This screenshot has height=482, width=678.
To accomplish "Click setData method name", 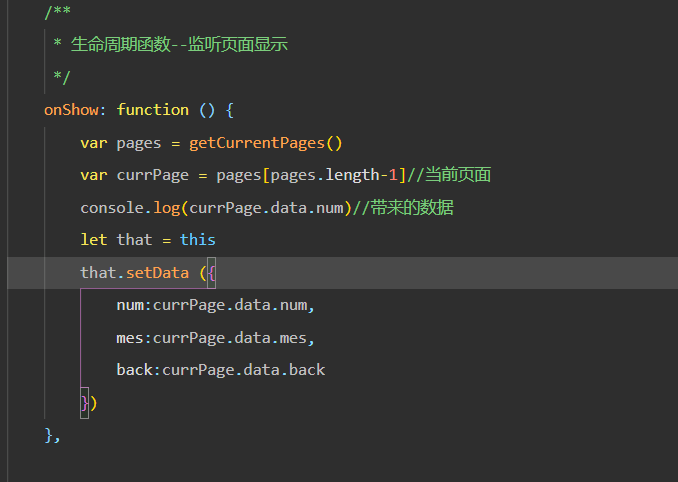I will (157, 273).
